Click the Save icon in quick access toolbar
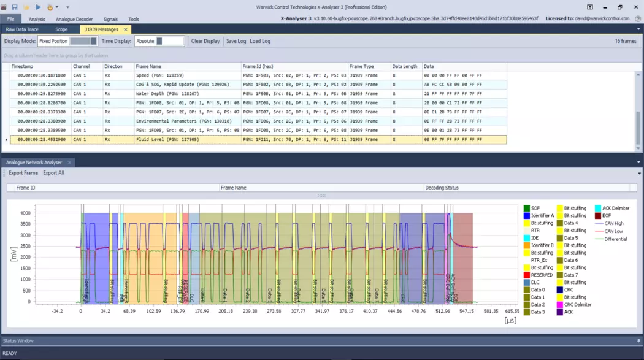 [x=15, y=7]
